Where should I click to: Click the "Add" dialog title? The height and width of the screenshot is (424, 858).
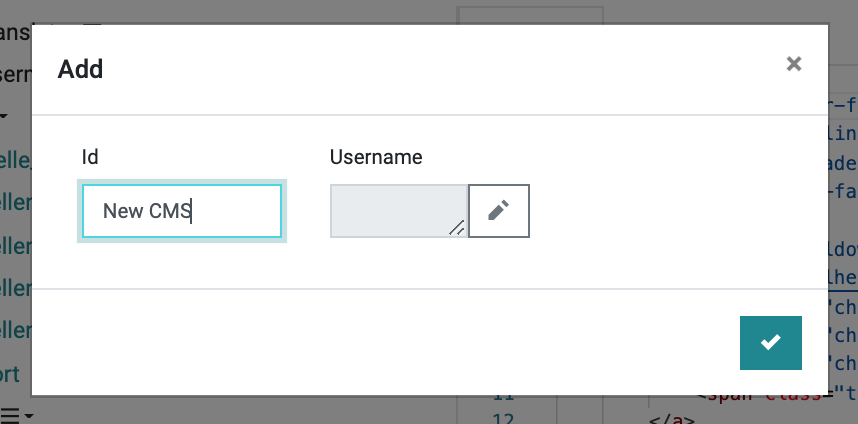pyautogui.click(x=80, y=69)
